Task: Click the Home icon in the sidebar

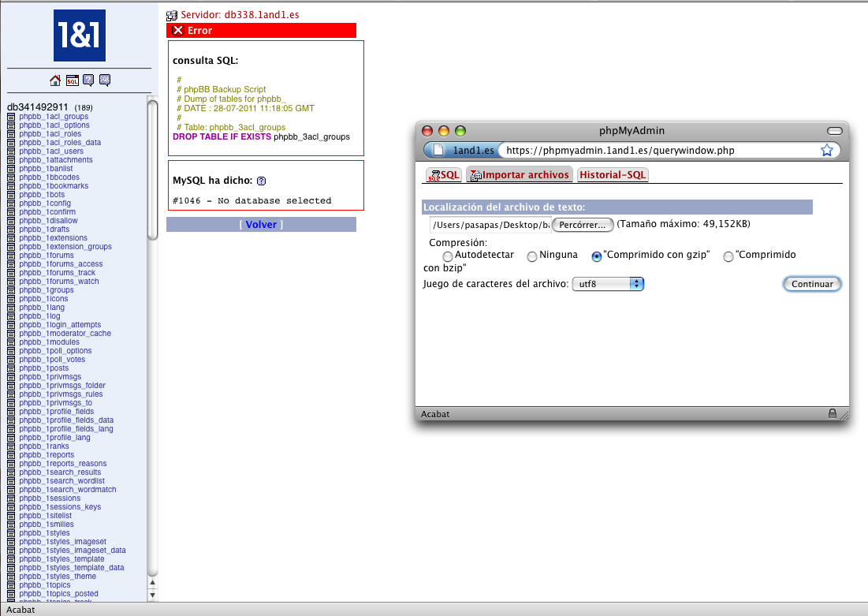Action: click(x=55, y=80)
